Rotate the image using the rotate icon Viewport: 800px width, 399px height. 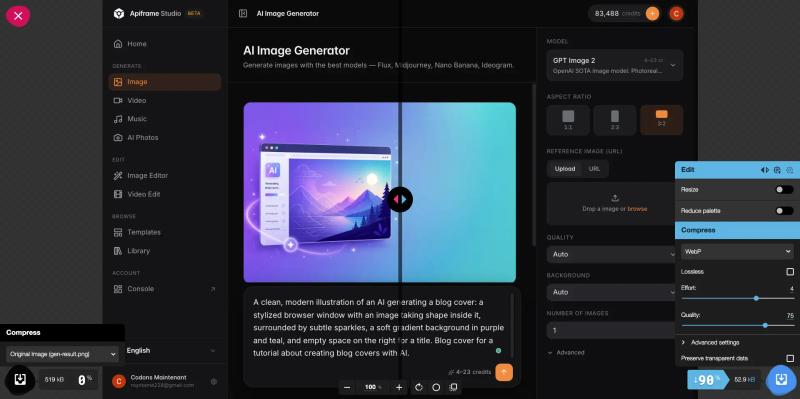pos(419,387)
